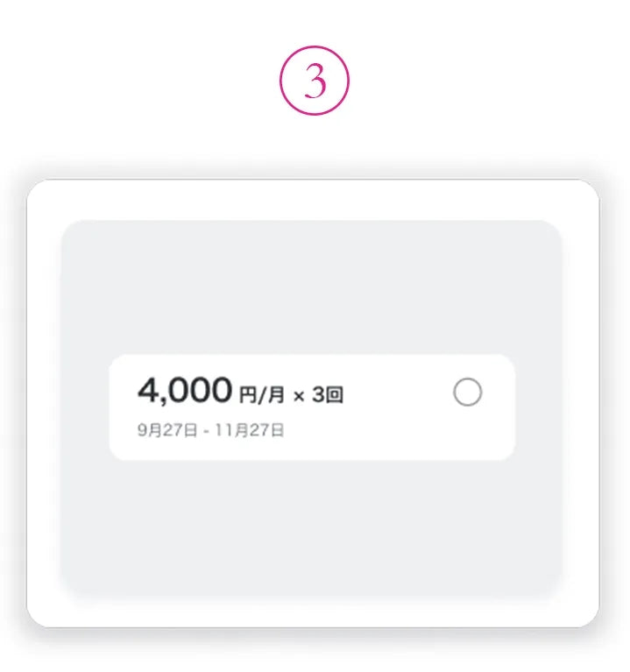Screen dimensions: 630x672
Task: Click the × multiplication symbol
Action: tap(298, 397)
